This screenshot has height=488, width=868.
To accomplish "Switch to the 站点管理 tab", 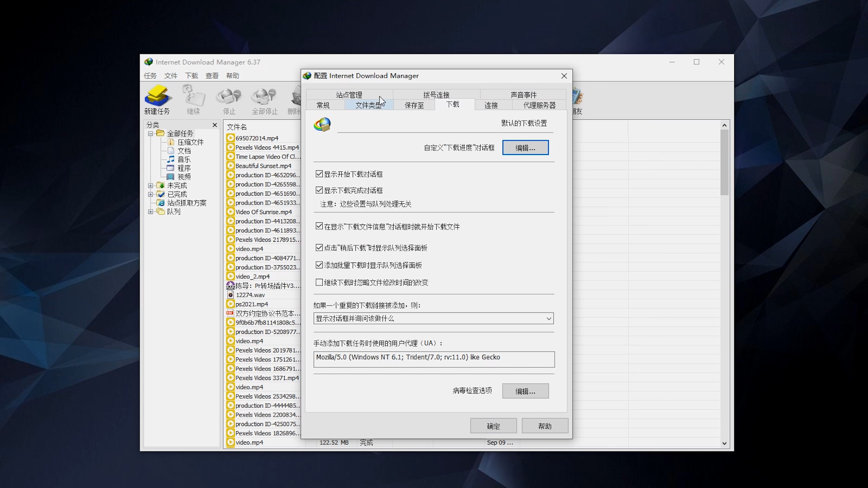I will [349, 95].
